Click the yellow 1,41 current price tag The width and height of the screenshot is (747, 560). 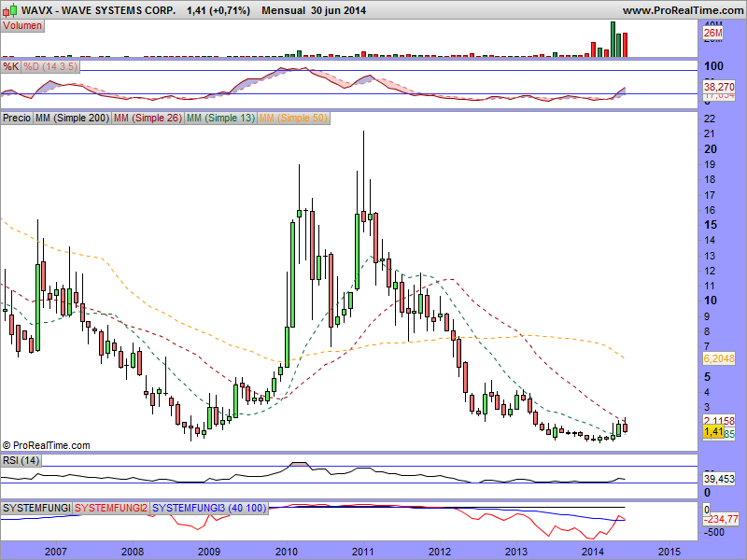tap(713, 432)
